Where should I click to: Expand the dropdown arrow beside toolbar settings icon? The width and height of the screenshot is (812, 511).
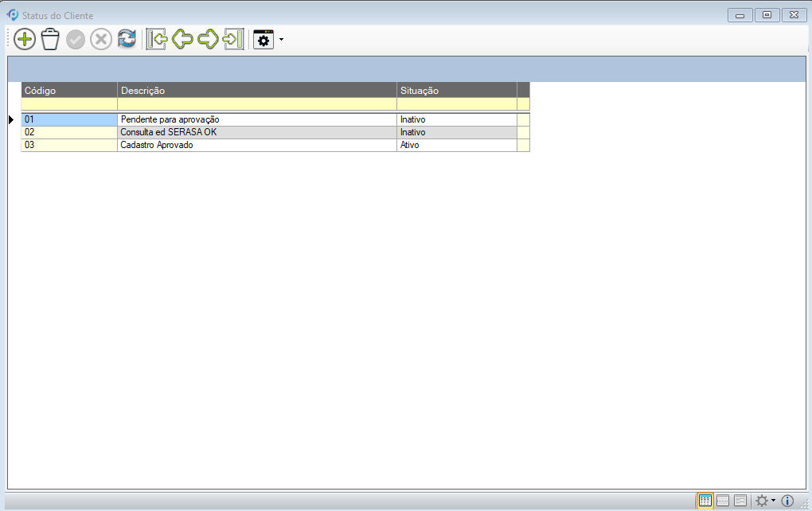click(x=281, y=39)
